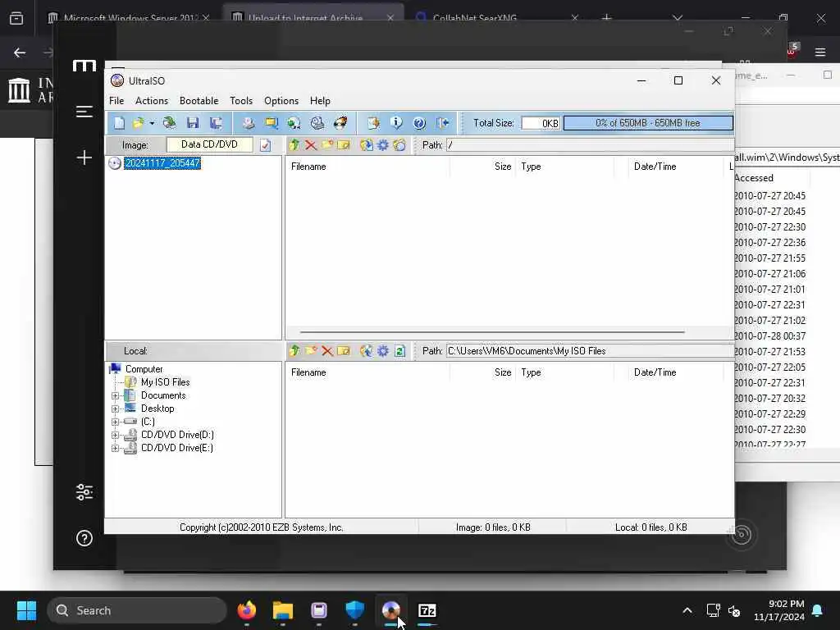Open the Help menu
The image size is (840, 630).
[x=320, y=101]
